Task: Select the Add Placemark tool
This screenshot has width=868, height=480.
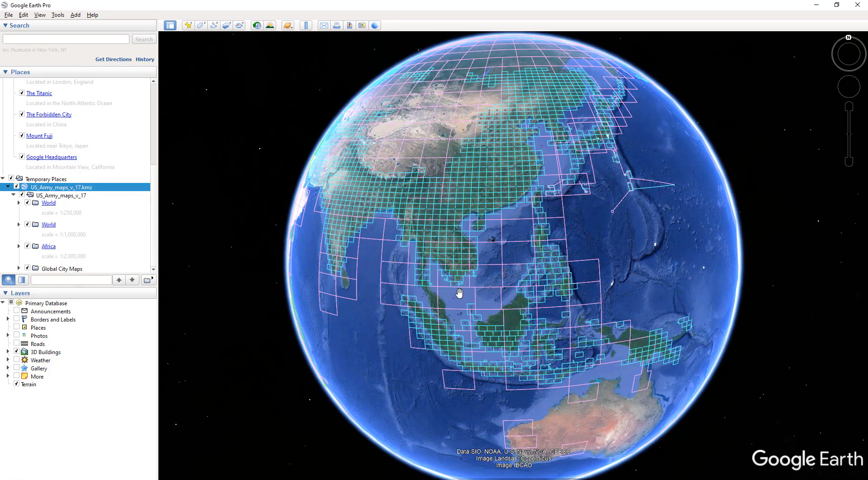Action: (188, 25)
